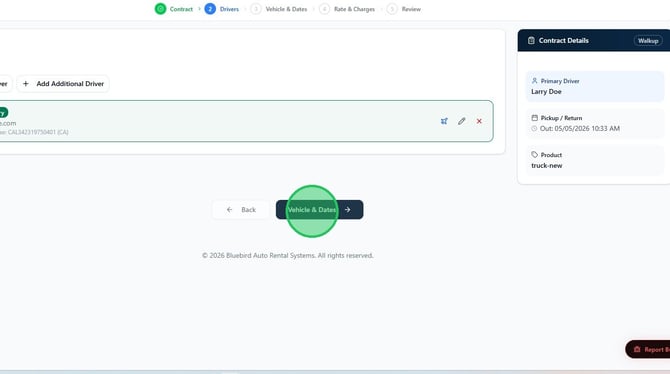Click the clock icon next to Out date

[534, 128]
